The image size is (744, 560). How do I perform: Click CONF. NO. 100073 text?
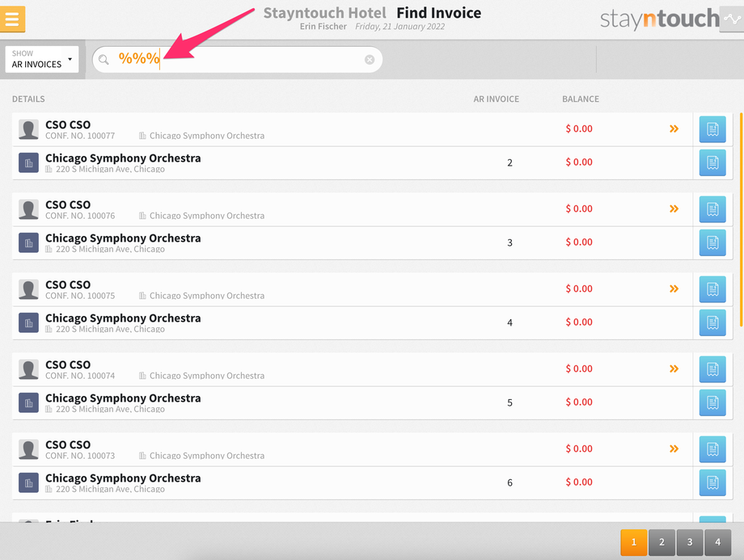pyautogui.click(x=80, y=456)
